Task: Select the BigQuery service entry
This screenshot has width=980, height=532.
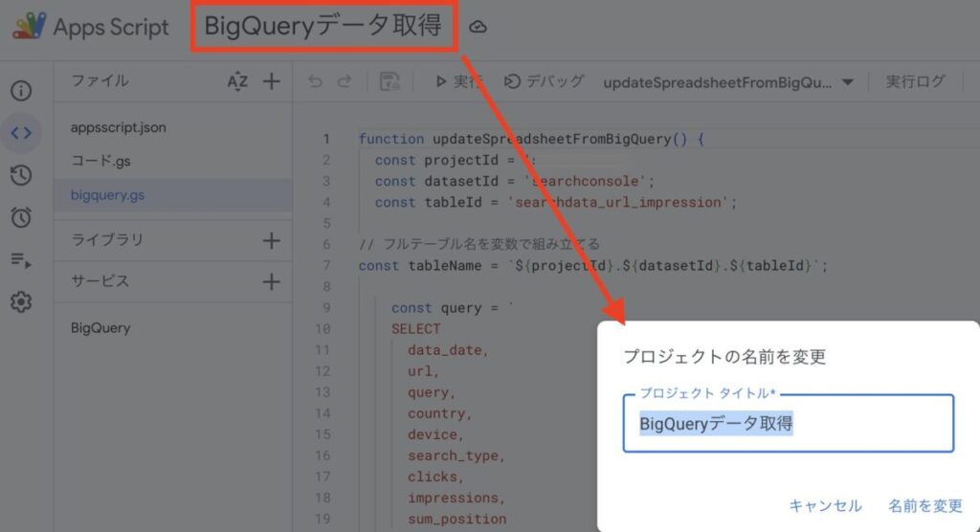Action: 100,327
